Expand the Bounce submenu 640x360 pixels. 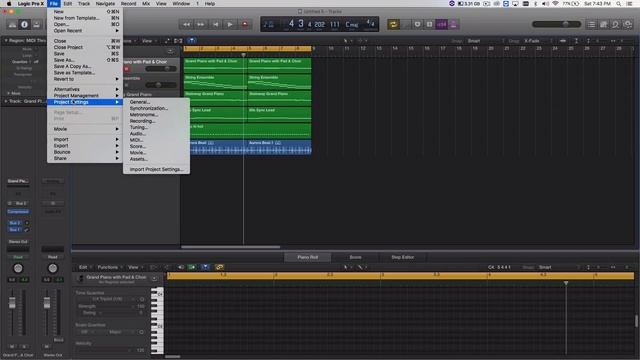pyautogui.click(x=85, y=152)
